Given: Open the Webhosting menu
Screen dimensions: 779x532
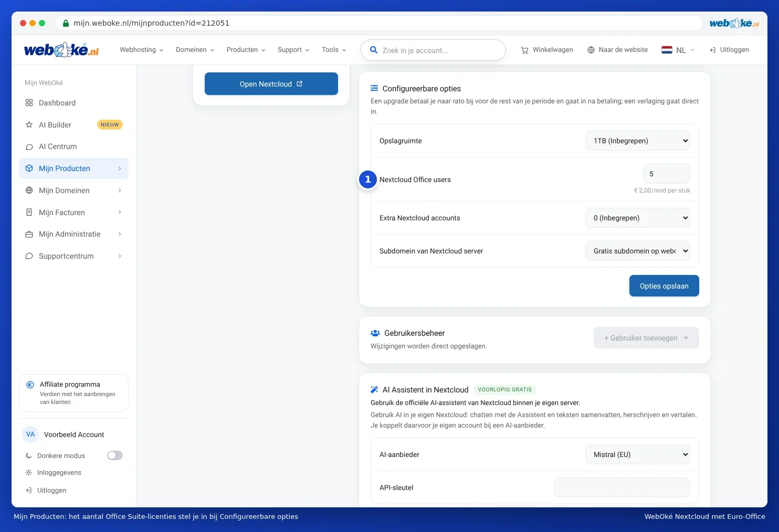Looking at the screenshot, I should 142,50.
